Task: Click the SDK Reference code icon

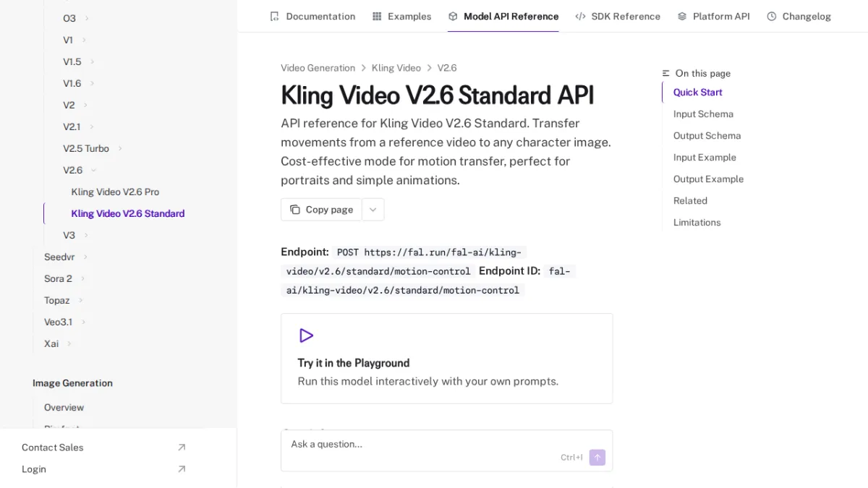Action: coord(580,16)
